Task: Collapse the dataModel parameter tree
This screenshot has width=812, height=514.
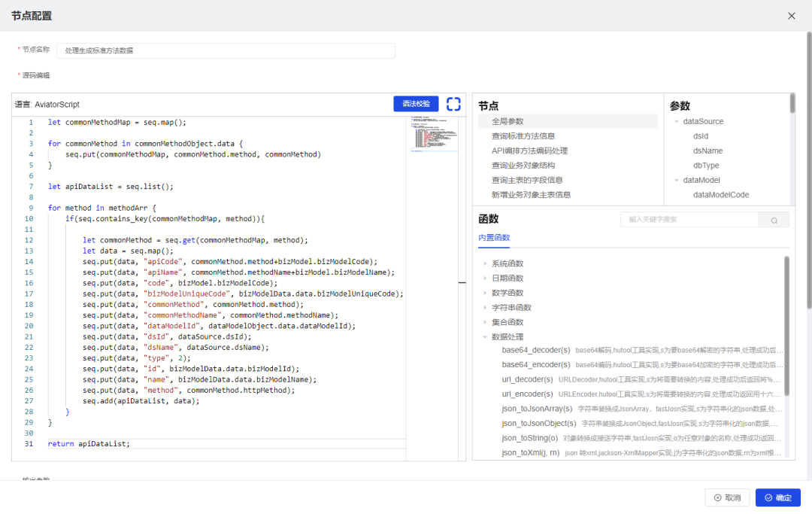Action: point(677,181)
